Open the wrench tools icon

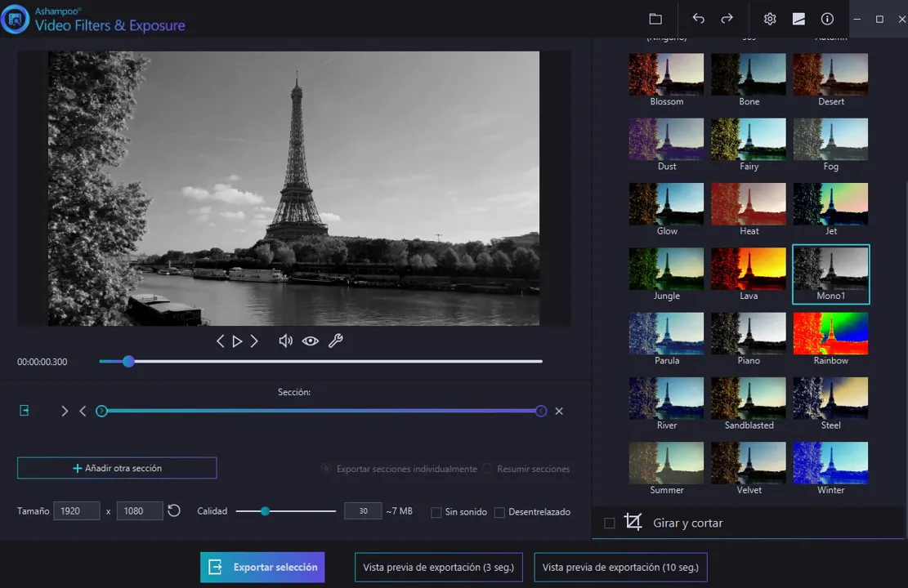336,341
